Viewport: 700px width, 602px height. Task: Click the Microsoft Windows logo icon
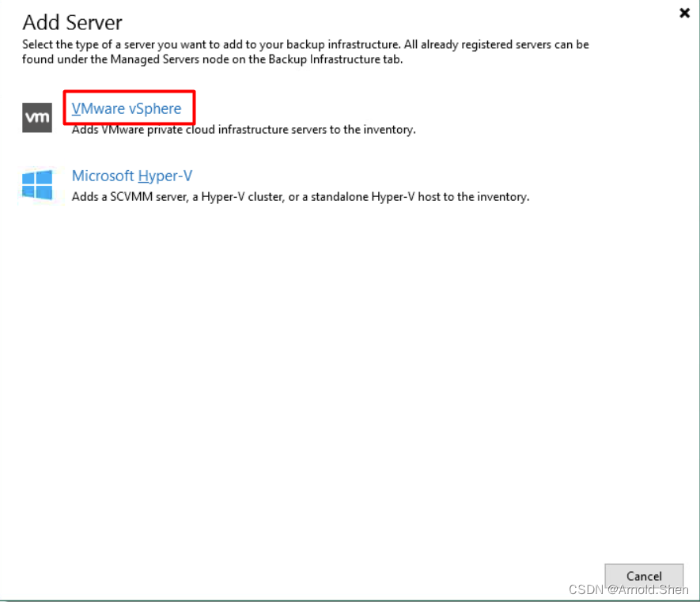(x=37, y=185)
